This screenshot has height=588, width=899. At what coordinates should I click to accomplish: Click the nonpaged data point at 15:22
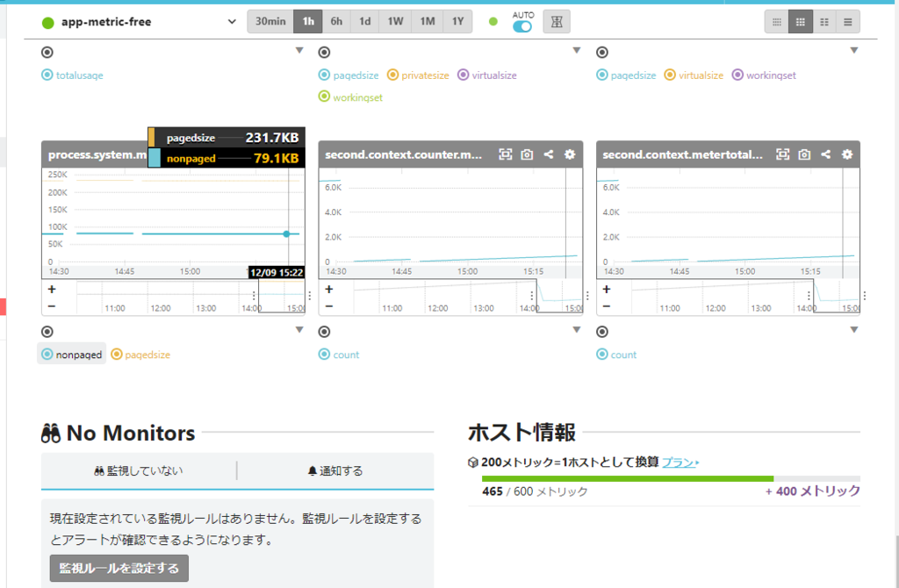pos(287,233)
